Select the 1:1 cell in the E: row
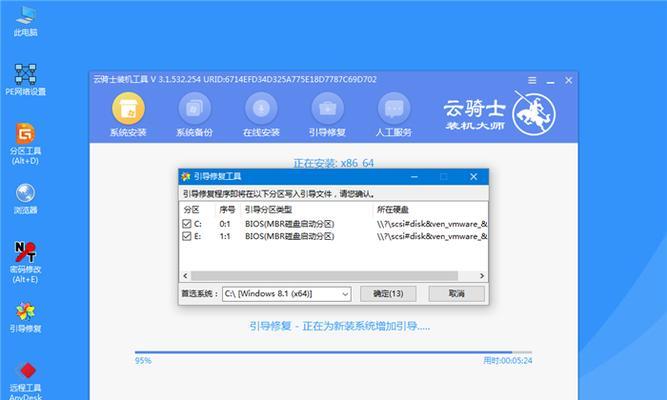The height and width of the screenshot is (400, 667). click(x=225, y=236)
